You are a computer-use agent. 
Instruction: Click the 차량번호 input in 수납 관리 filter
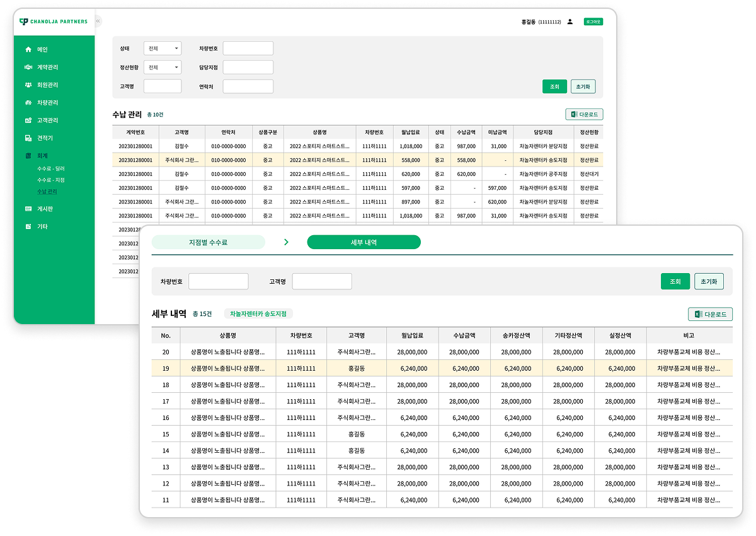click(248, 48)
